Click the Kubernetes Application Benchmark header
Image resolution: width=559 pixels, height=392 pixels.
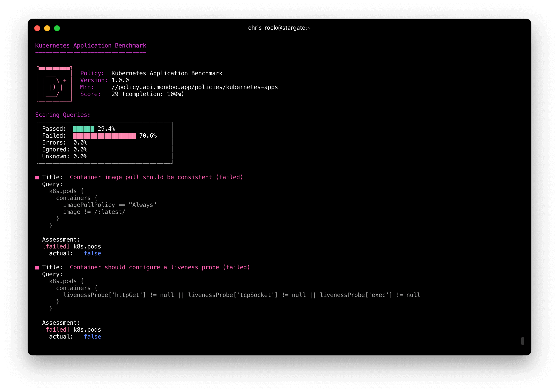(x=91, y=45)
